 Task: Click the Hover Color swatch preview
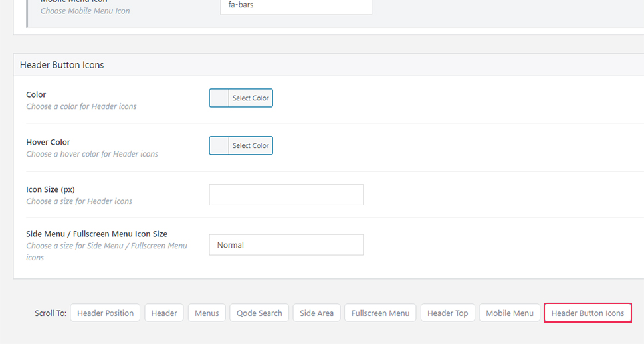(219, 145)
